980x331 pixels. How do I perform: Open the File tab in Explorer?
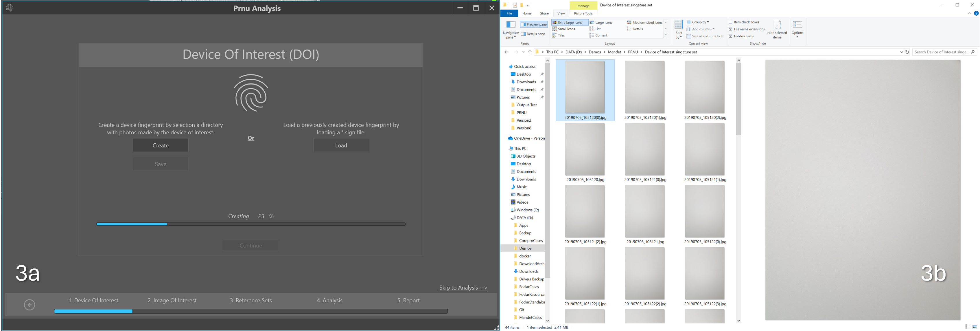coord(509,13)
